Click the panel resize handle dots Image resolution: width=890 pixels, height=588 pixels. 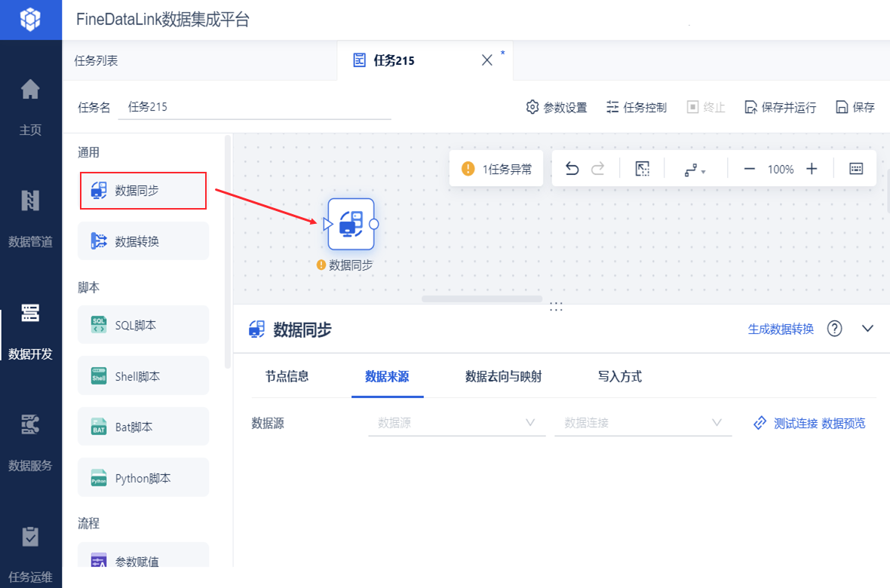click(557, 307)
